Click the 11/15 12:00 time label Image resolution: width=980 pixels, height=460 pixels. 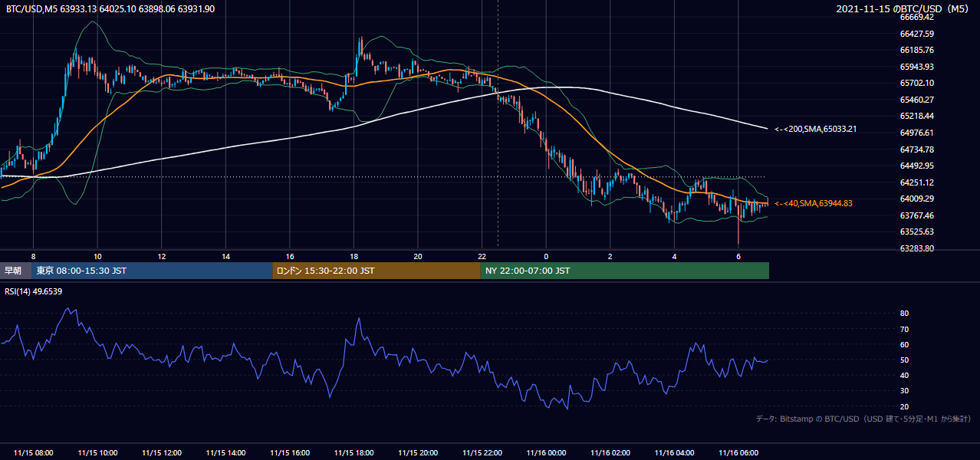161,453
